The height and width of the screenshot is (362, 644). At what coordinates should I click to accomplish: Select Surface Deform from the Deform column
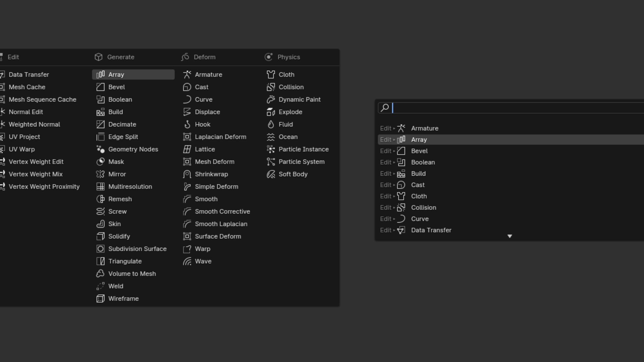pyautogui.click(x=219, y=236)
